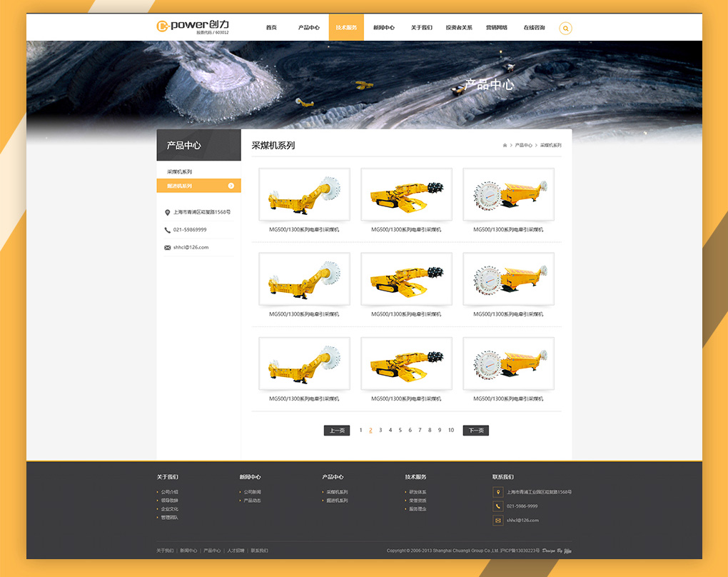
Task: Click the footer phone icon under 联系我们
Action: 497,506
